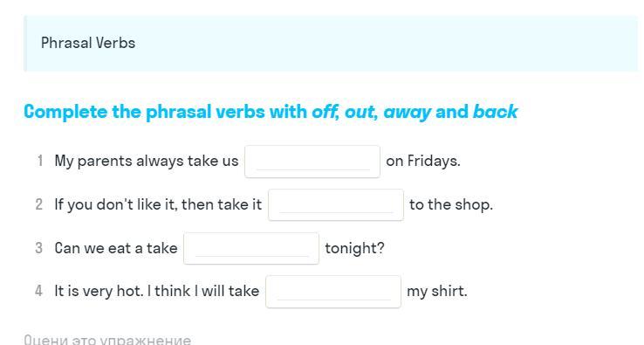This screenshot has height=345, width=644.
Task: Click "Оцени это упражнение" text at bottom
Action: pyautogui.click(x=107, y=340)
